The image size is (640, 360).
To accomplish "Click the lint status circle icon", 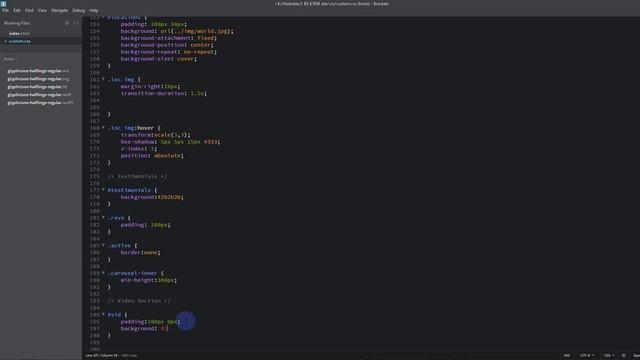I will [x=624, y=356].
